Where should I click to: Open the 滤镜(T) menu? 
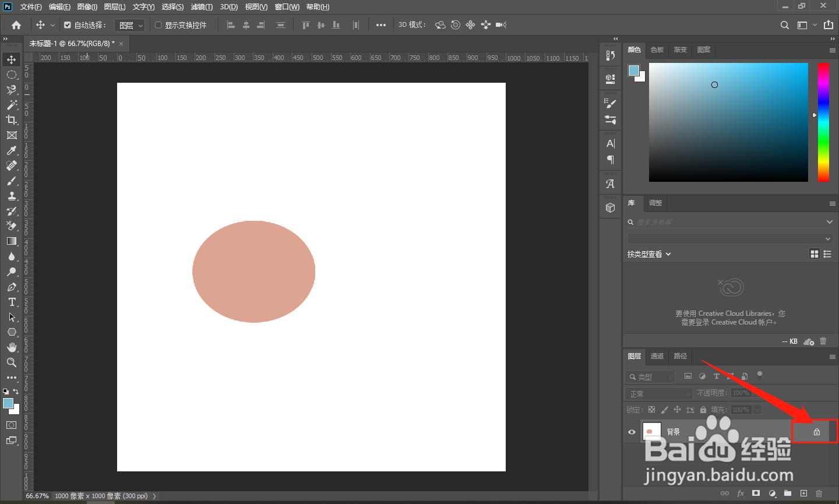point(202,7)
